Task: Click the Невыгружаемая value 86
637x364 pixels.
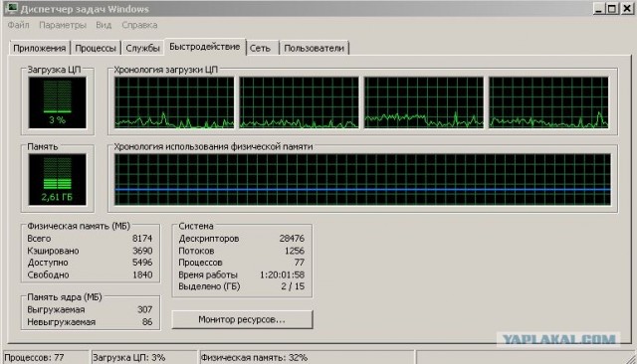Action: click(x=147, y=322)
